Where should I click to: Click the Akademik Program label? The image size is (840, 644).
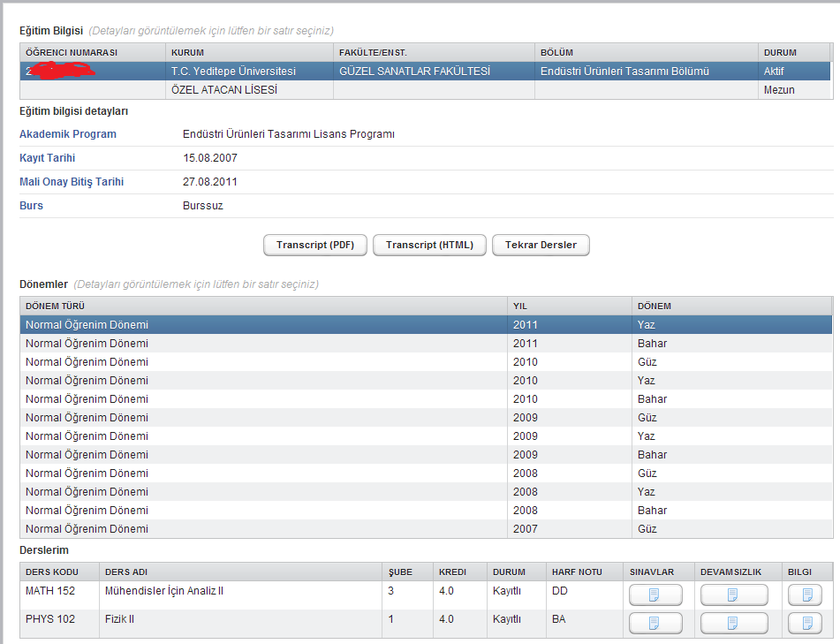[x=68, y=134]
